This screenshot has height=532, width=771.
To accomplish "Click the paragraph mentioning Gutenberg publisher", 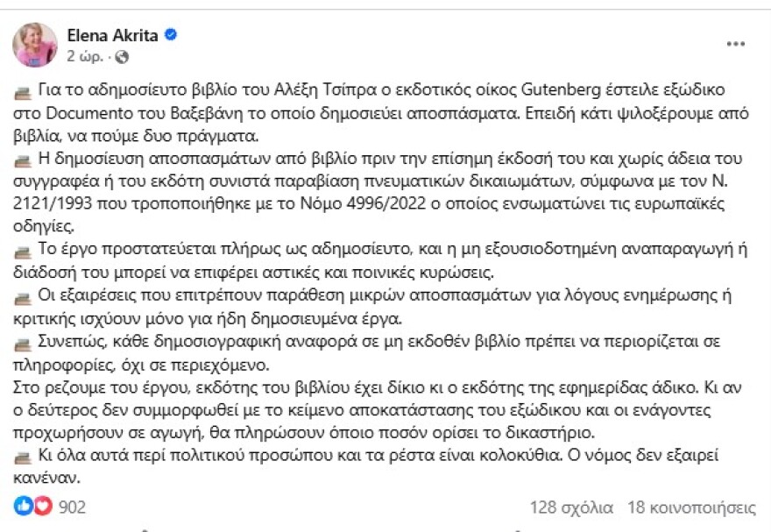I will point(385,107).
